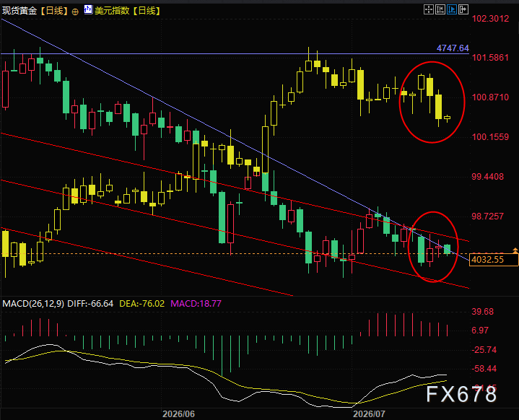Click the axis-compress chart scaling icon
This screenshot has height=420, width=519.
[x=440, y=9]
